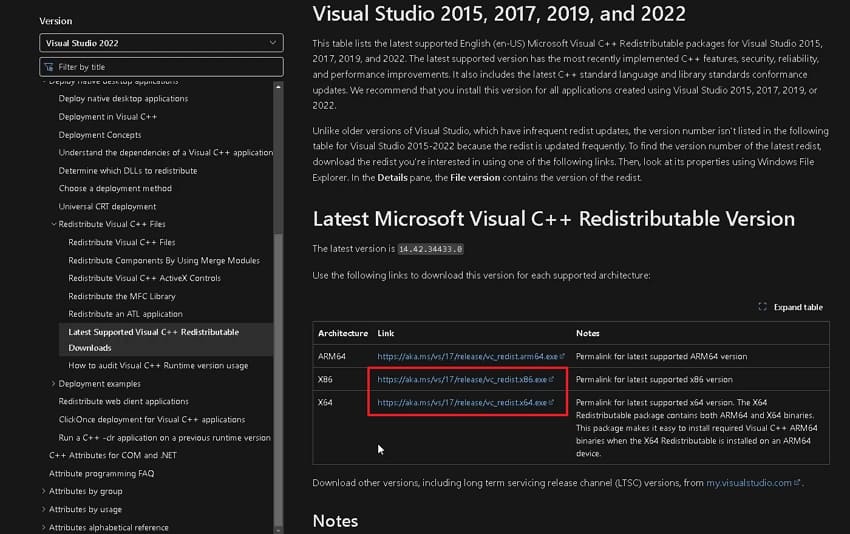The image size is (850, 534).
Task: Expand the Attributes by group node
Action: pyautogui.click(x=43, y=491)
